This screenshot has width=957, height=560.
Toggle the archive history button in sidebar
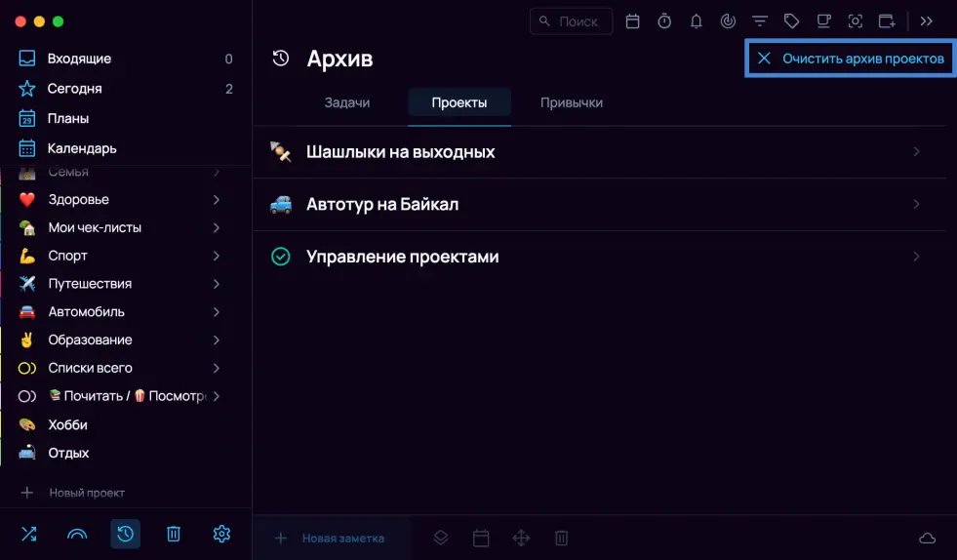(x=125, y=534)
